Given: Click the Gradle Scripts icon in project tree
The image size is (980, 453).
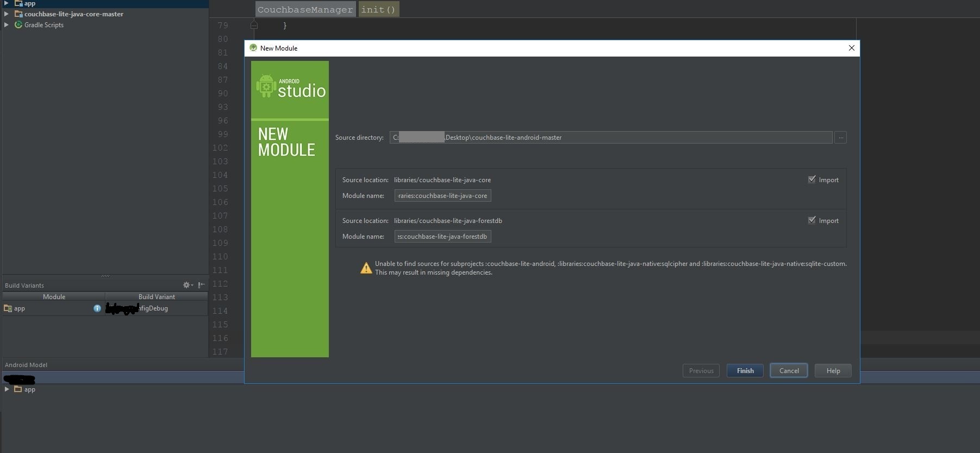Looking at the screenshot, I should coord(18,24).
